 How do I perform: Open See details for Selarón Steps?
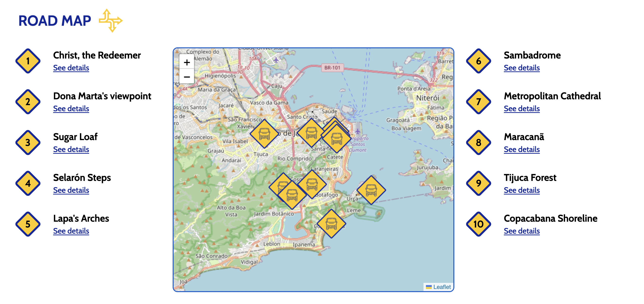coord(71,190)
